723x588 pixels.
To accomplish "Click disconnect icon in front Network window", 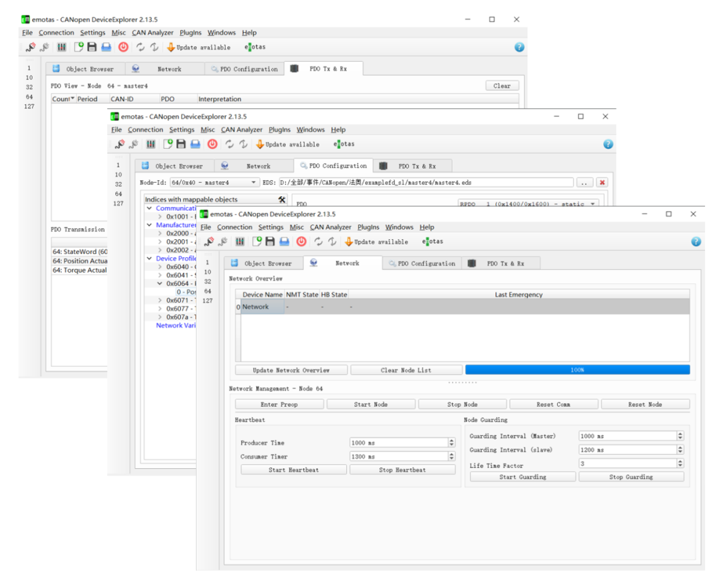I will click(x=223, y=241).
